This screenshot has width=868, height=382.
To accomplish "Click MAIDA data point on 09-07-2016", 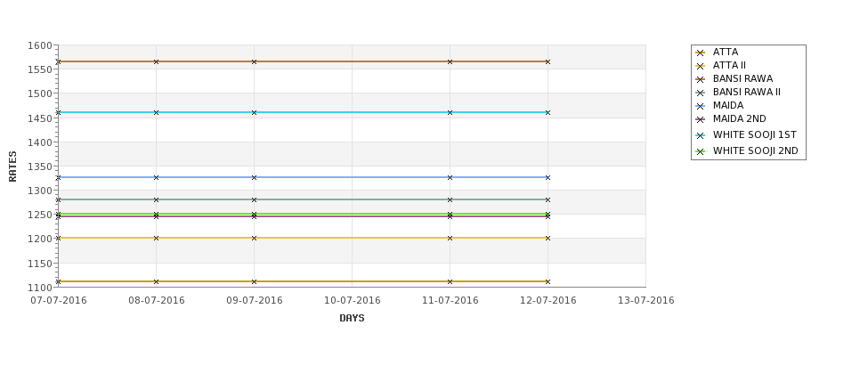I will pyautogui.click(x=254, y=178).
